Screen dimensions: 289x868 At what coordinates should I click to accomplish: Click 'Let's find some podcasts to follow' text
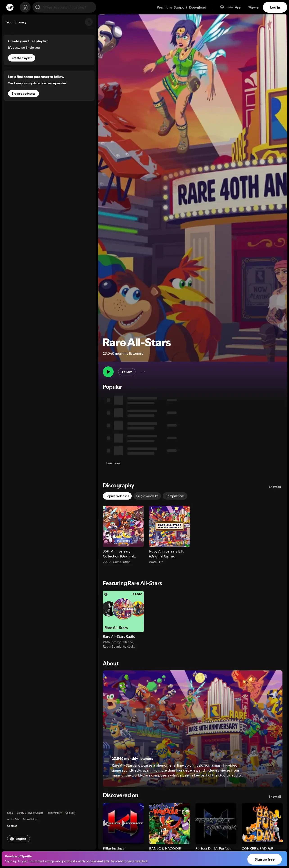pos(36,77)
